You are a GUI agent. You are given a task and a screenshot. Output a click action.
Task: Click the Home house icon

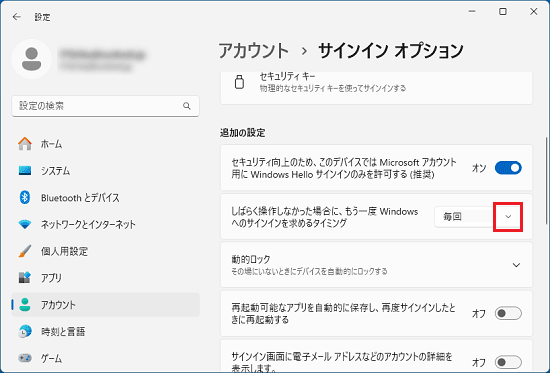pos(25,144)
